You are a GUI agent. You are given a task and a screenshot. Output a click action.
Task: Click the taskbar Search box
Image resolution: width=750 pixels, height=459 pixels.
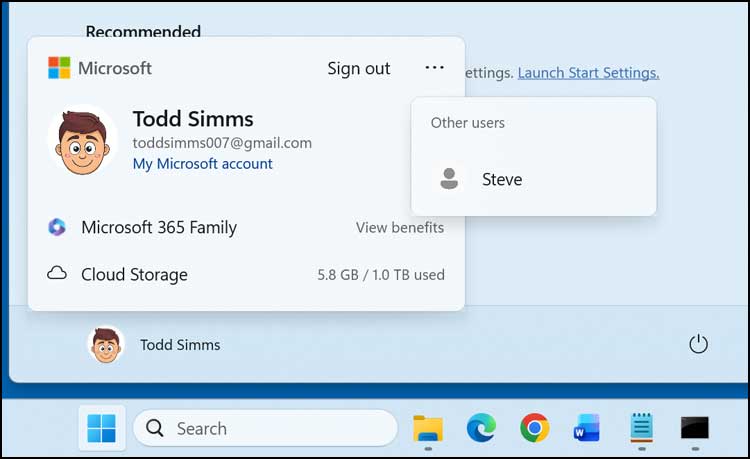point(265,428)
